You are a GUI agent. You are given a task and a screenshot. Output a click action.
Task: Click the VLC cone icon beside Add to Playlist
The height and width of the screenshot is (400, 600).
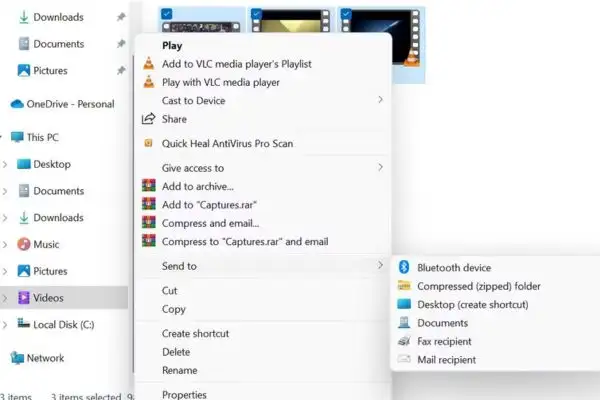click(148, 64)
